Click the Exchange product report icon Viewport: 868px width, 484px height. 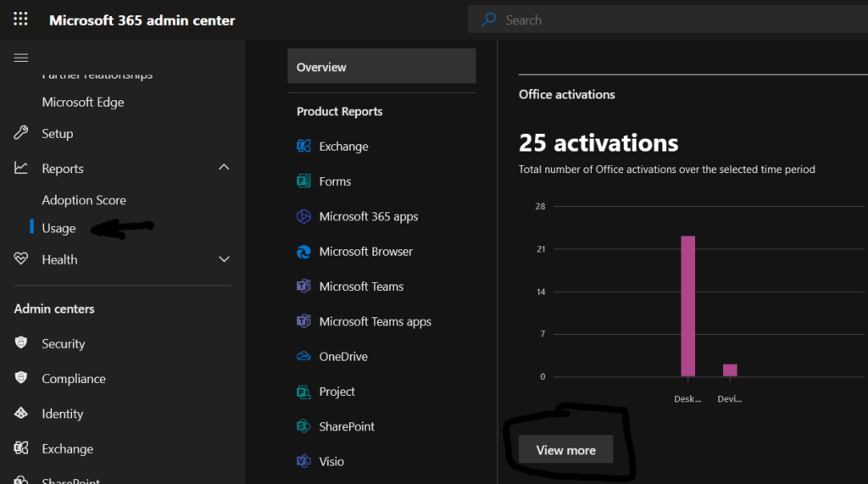[x=303, y=146]
